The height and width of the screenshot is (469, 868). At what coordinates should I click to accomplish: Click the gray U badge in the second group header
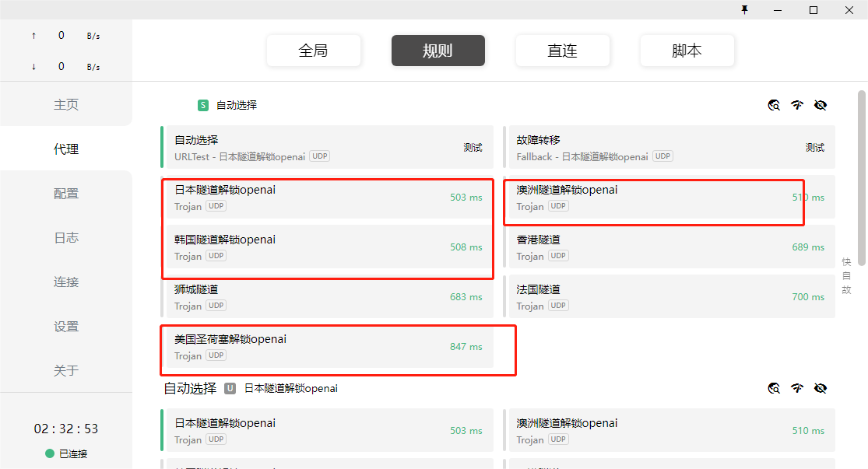(230, 388)
